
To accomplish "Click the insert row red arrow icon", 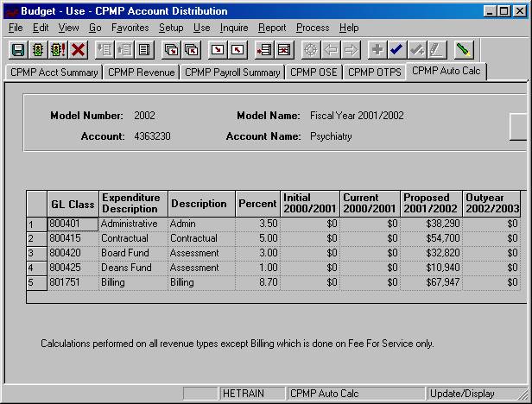I will coord(264,50).
